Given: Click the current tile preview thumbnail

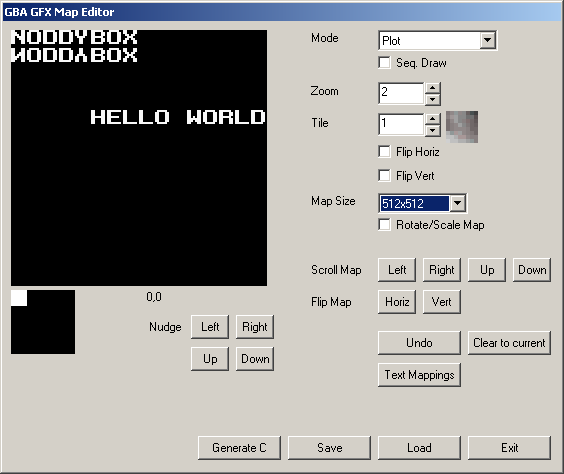Looking at the screenshot, I should pyautogui.click(x=462, y=127).
